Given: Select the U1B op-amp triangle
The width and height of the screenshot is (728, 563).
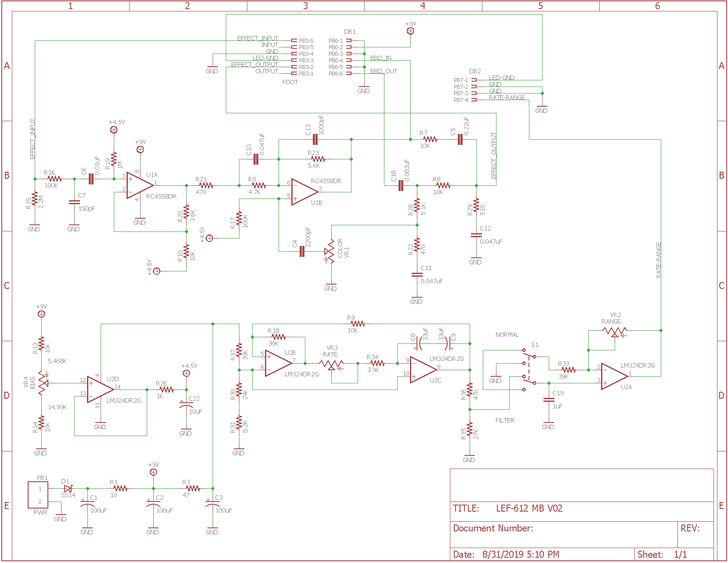Looking at the screenshot, I should tap(304, 191).
